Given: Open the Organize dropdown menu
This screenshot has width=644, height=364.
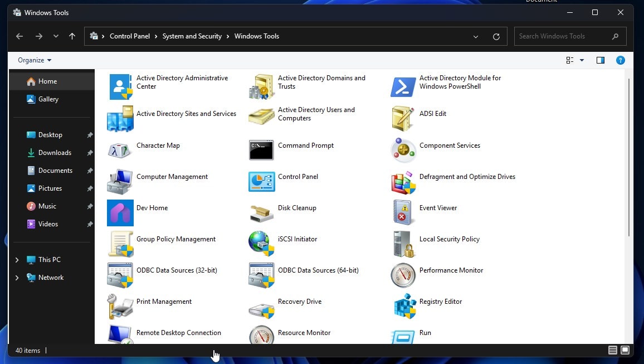Looking at the screenshot, I should tap(35, 60).
